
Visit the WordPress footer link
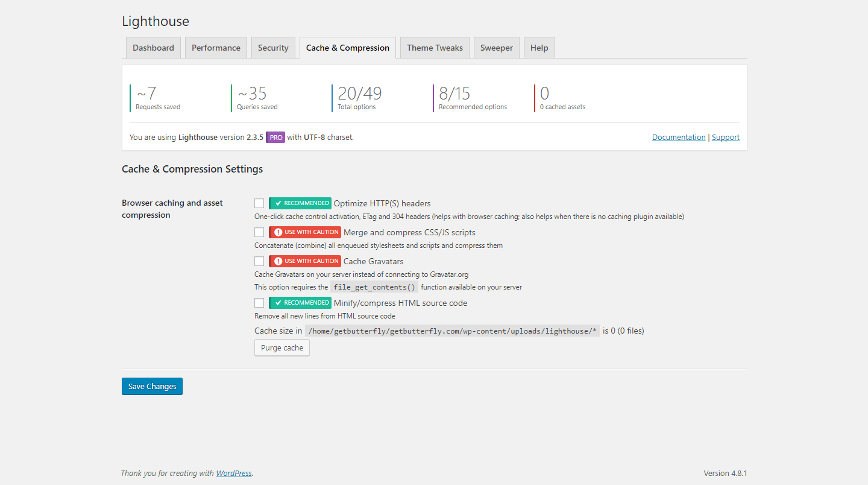[x=234, y=473]
